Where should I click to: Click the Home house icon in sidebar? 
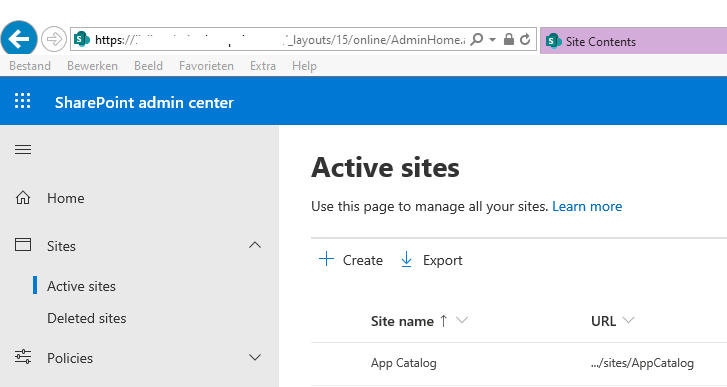23,198
